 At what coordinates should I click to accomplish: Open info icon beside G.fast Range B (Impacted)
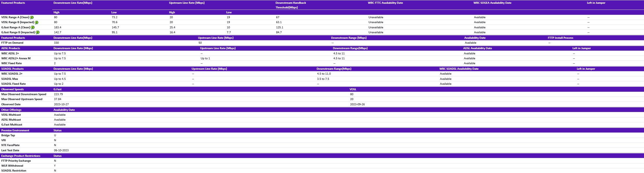click(38, 32)
